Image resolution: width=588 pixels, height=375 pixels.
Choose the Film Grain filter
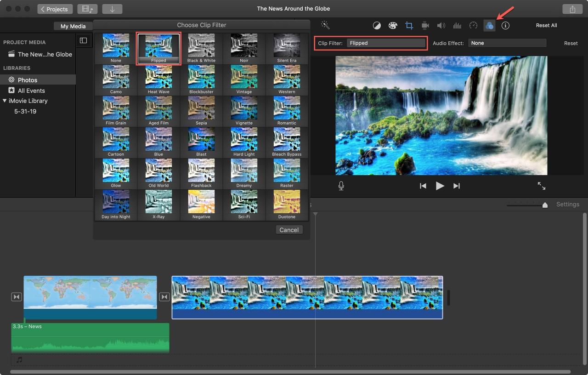coord(116,111)
